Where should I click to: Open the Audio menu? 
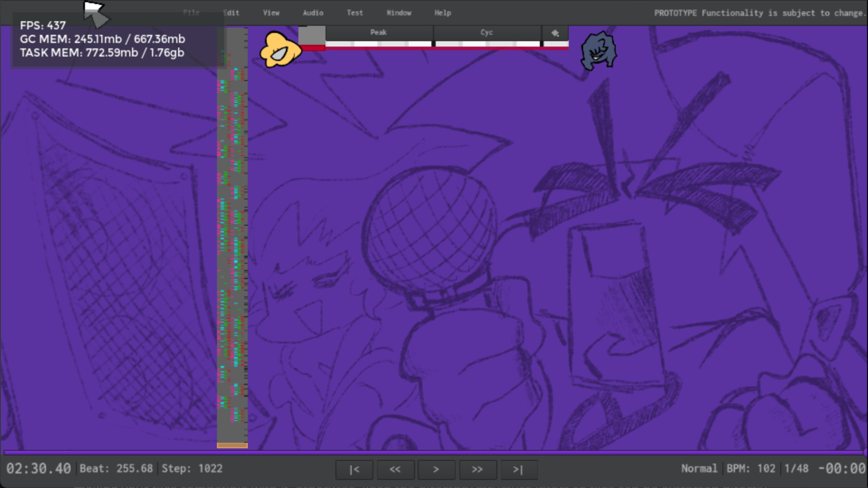click(313, 13)
